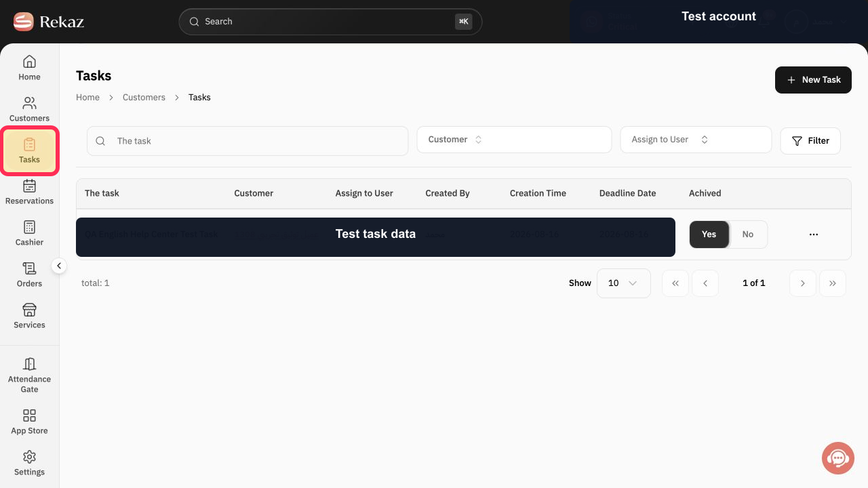Set Achieved toggle to No
Screen dimensions: 868x488
pyautogui.click(x=748, y=235)
